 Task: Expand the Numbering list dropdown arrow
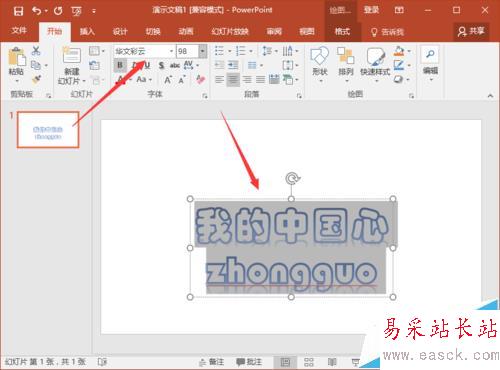point(251,51)
